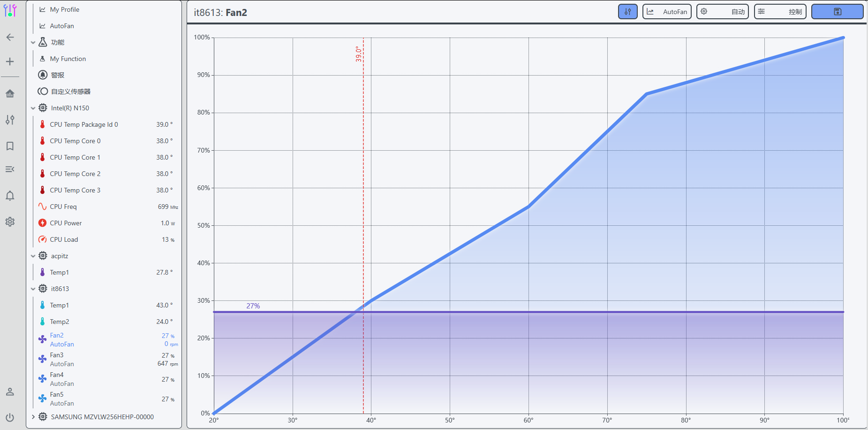
Task: Open the home icon in sidebar
Action: tap(10, 93)
